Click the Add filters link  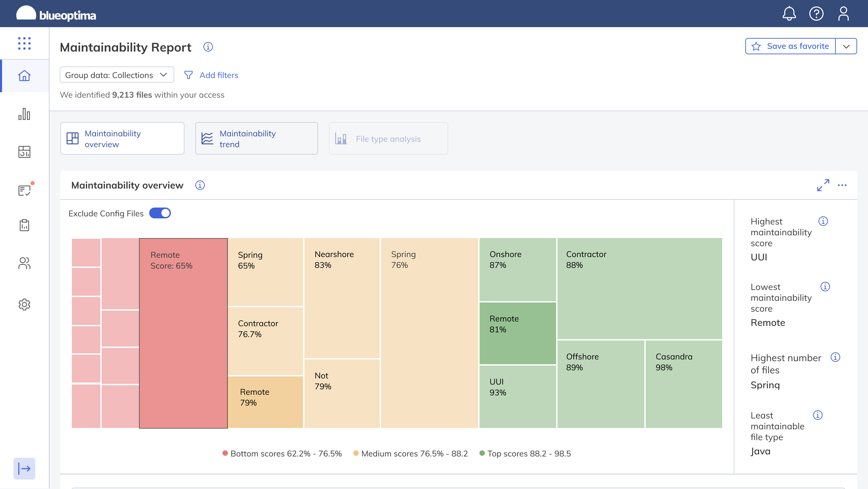[219, 75]
